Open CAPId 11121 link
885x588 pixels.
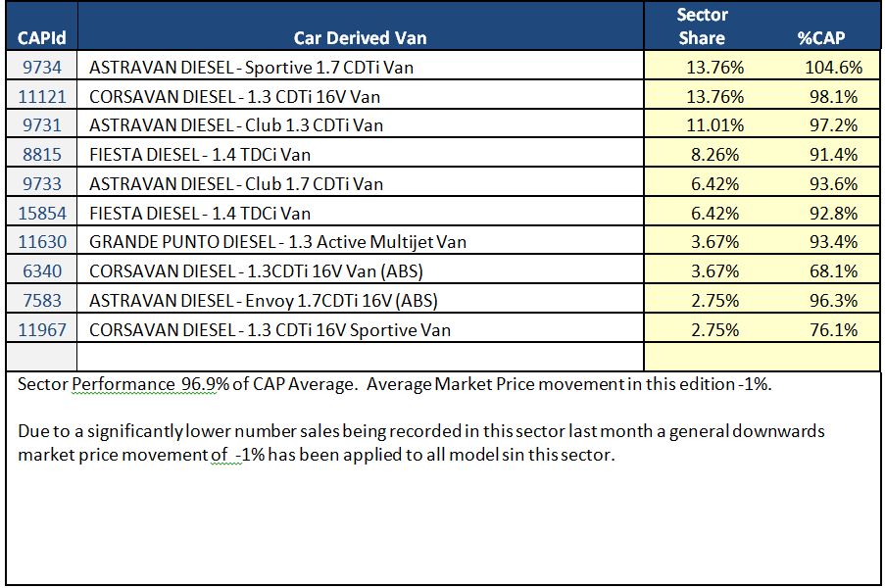pyautogui.click(x=42, y=96)
